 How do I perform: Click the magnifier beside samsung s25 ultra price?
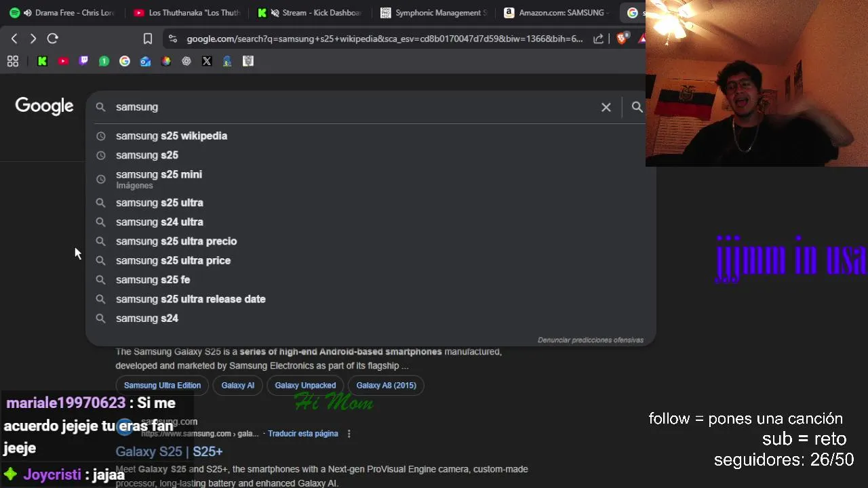point(101,260)
